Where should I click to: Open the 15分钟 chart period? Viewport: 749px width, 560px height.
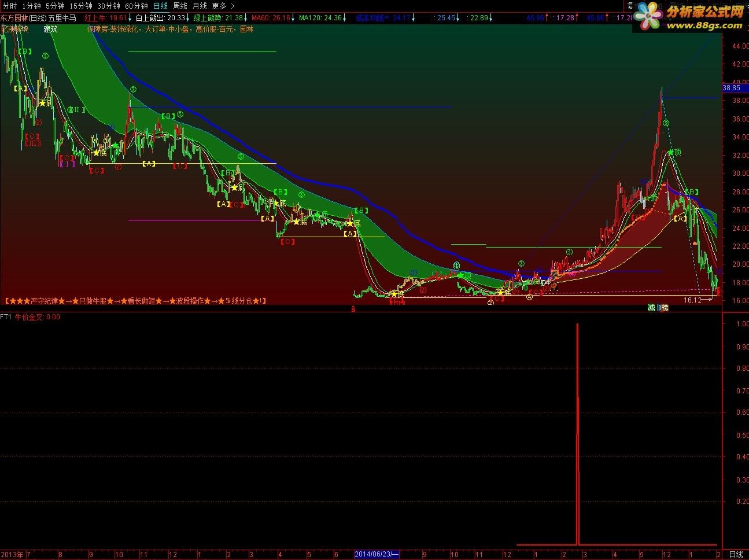[80, 6]
